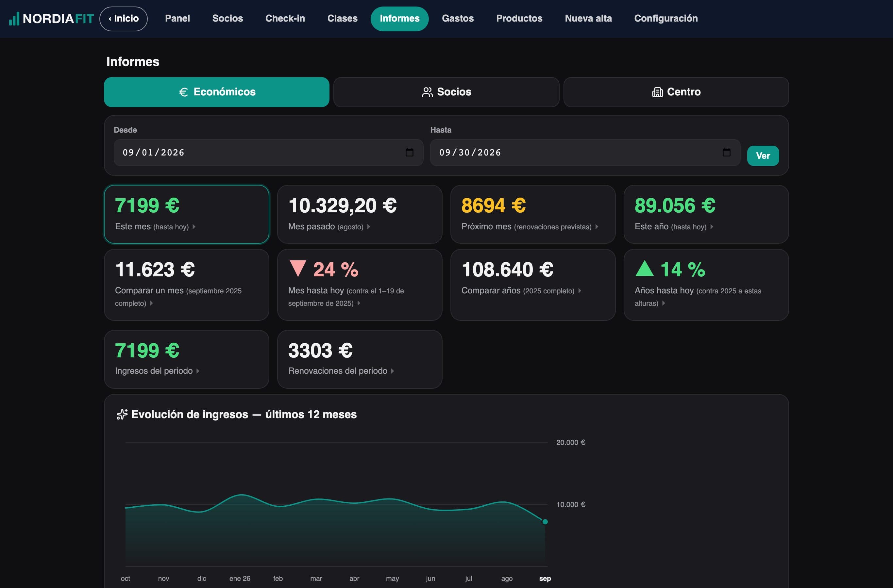This screenshot has height=588, width=893.
Task: Open Configuración settings page
Action: pyautogui.click(x=666, y=18)
